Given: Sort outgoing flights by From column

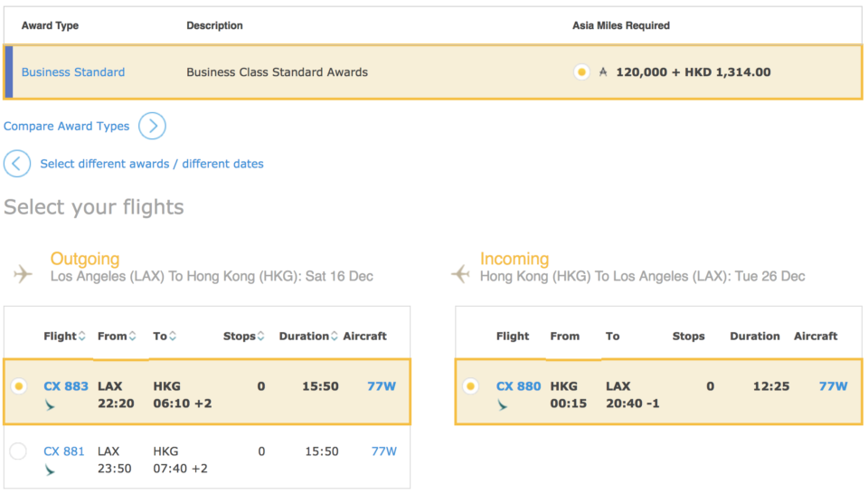Looking at the screenshot, I should 117,336.
